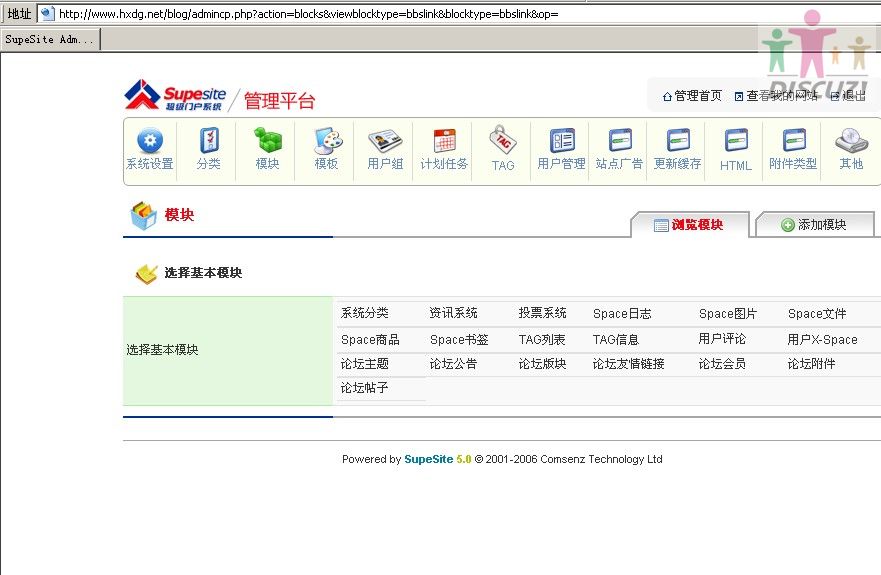Click the 计划任务 calendar icon
Image resolution: width=881 pixels, height=575 pixels.
pyautogui.click(x=444, y=141)
